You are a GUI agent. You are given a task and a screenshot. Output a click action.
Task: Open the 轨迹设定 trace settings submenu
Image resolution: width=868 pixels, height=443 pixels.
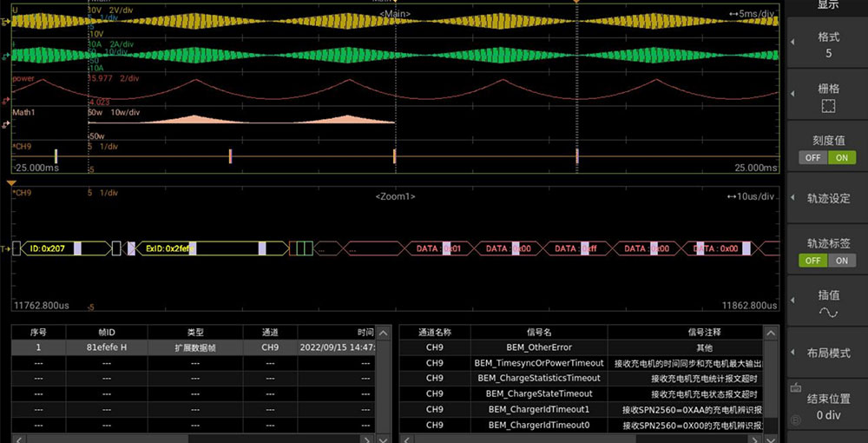click(x=828, y=198)
